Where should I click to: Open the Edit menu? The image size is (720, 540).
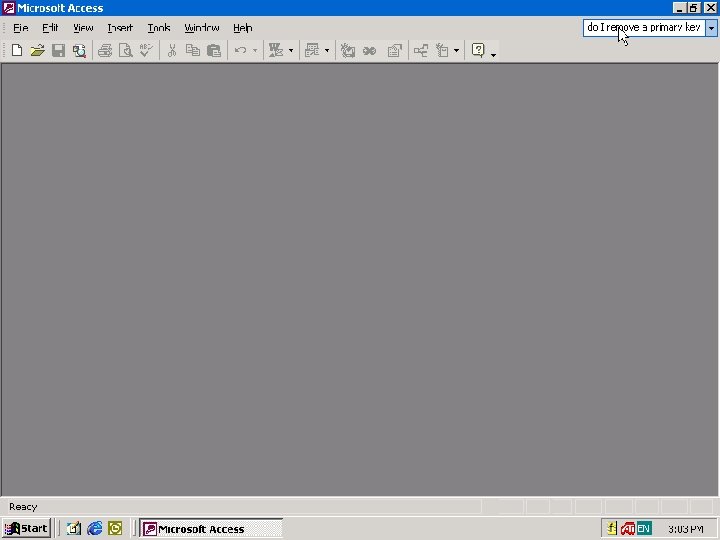point(50,28)
